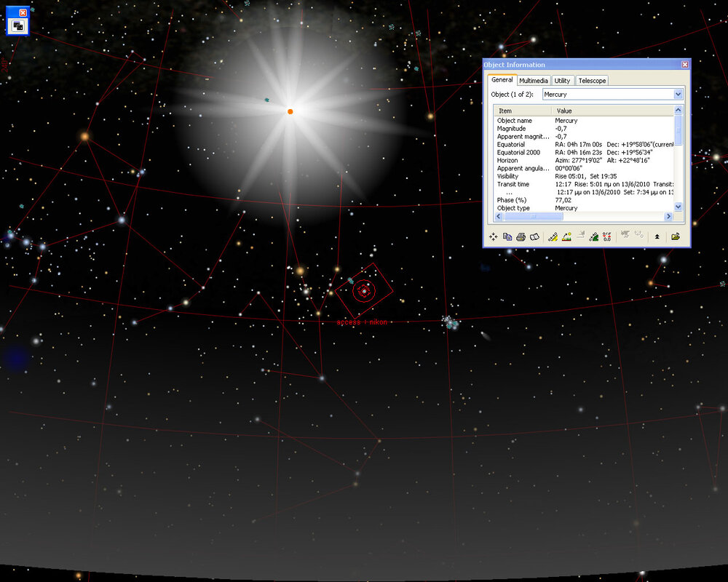Click the yellow angular ruler icon
Screen dimensions: 728x582
click(x=553, y=236)
